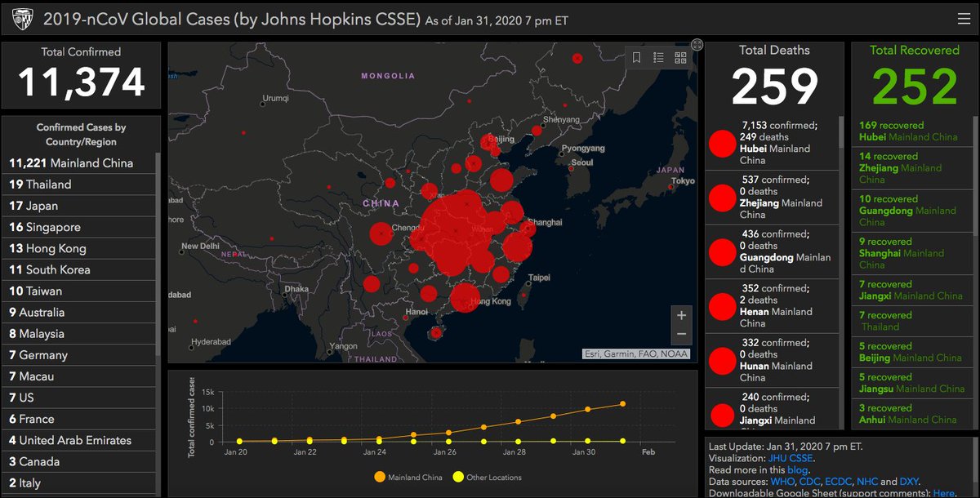980x498 pixels.
Task: Open the NHC data source link
Action: [x=867, y=482]
